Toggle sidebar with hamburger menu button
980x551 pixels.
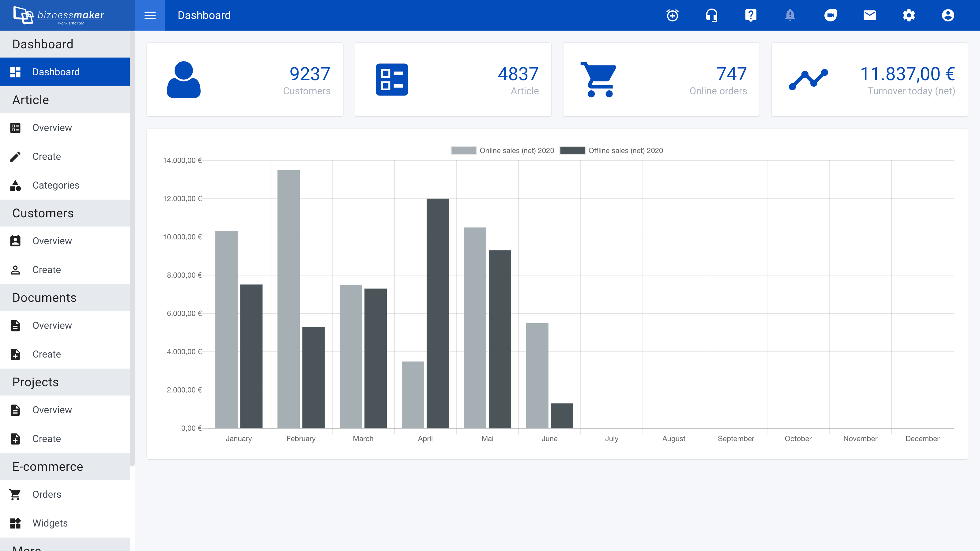coord(150,15)
